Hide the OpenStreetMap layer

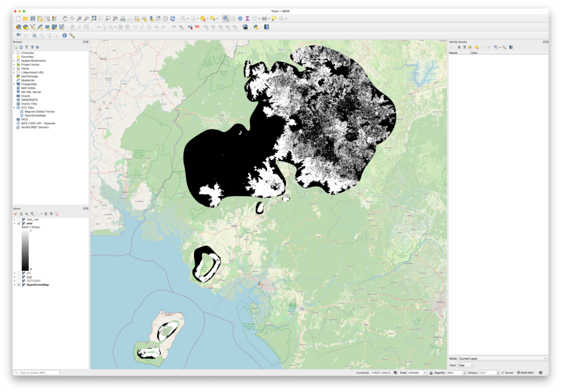19,285
